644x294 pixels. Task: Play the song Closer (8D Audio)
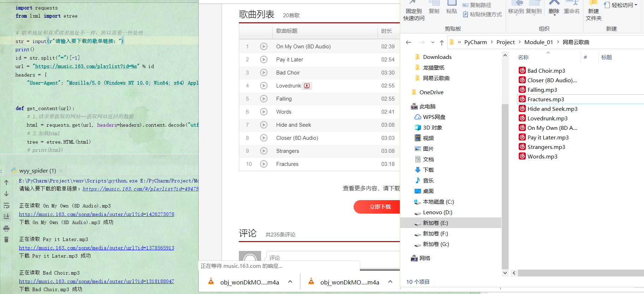coord(264,138)
